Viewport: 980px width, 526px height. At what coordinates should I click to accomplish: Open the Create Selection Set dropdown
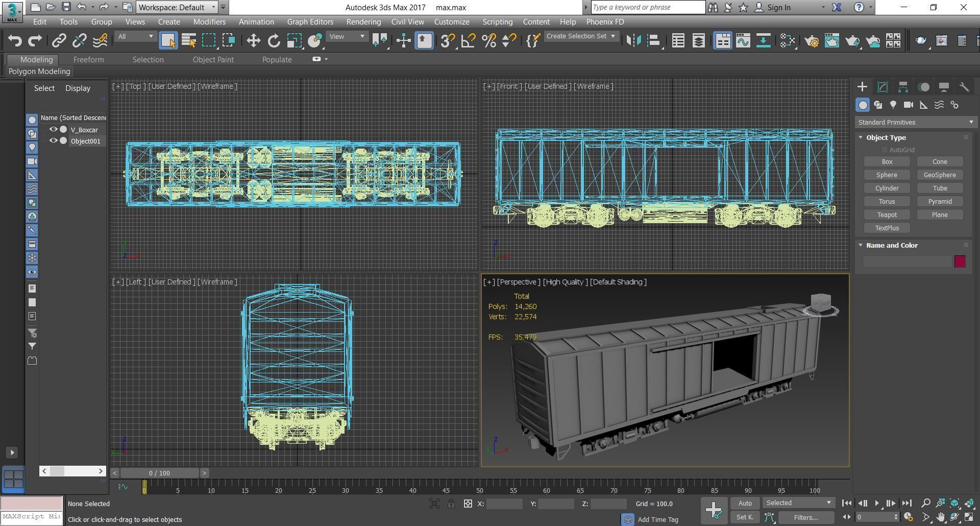point(581,36)
